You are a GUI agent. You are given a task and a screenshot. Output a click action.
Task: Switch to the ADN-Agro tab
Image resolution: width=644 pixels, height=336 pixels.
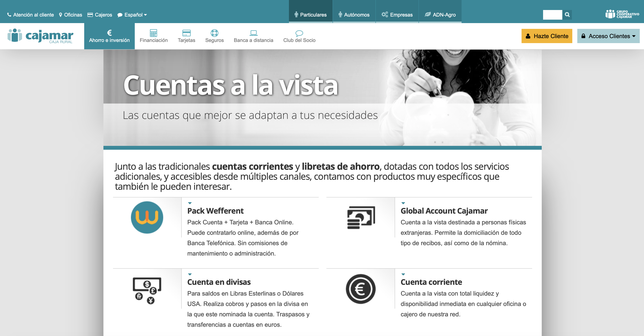click(x=440, y=12)
